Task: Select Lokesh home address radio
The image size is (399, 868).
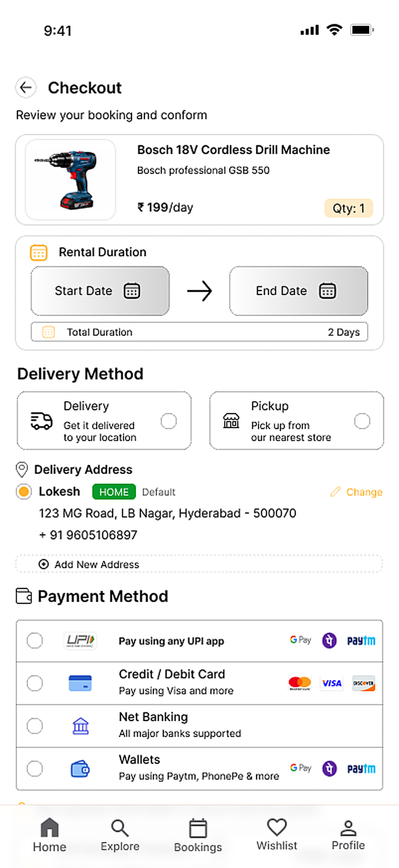Action: [x=24, y=492]
